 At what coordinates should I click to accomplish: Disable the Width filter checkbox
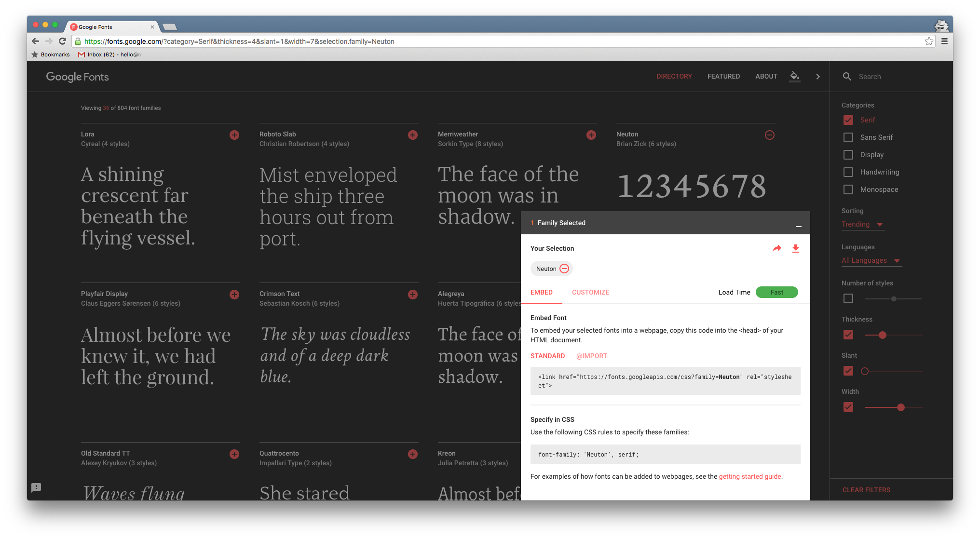point(848,407)
